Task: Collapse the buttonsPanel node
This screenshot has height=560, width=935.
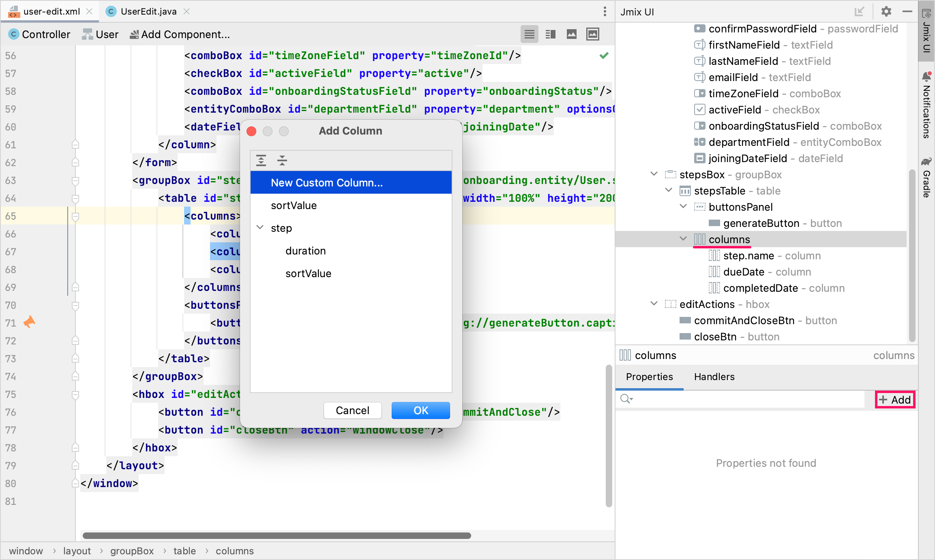Action: [x=683, y=206]
